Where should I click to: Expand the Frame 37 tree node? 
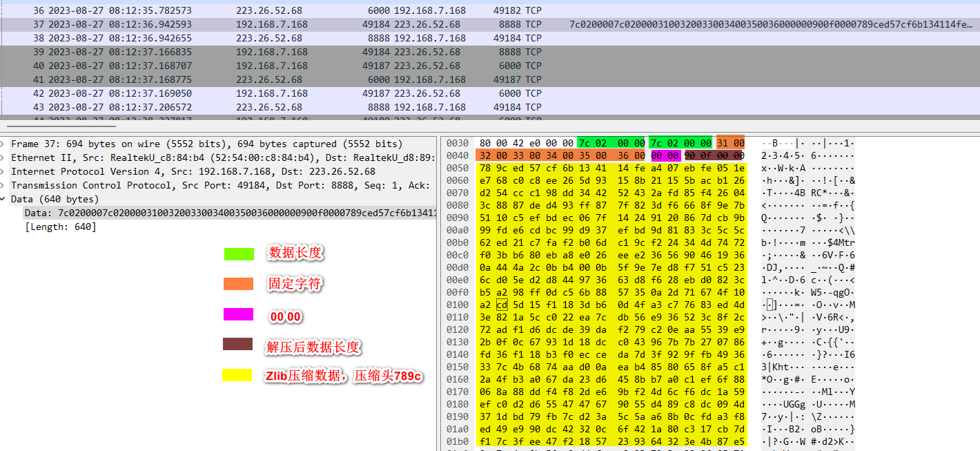(x=3, y=144)
